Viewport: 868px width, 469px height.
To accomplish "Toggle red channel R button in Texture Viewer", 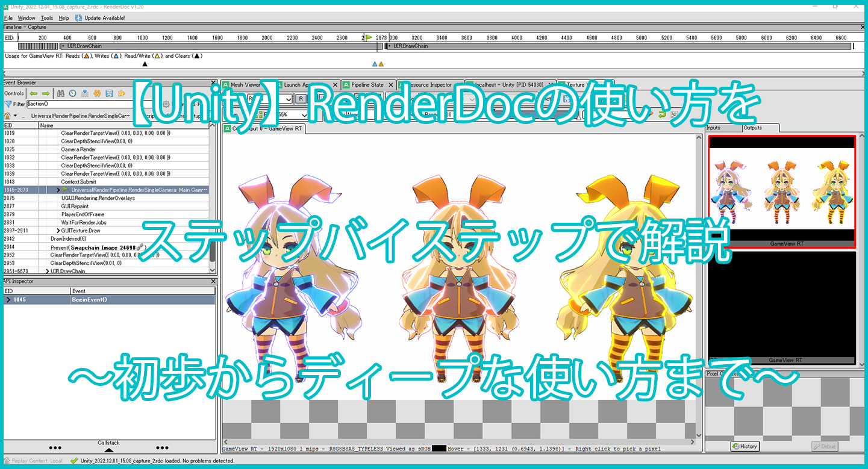I will click(301, 99).
